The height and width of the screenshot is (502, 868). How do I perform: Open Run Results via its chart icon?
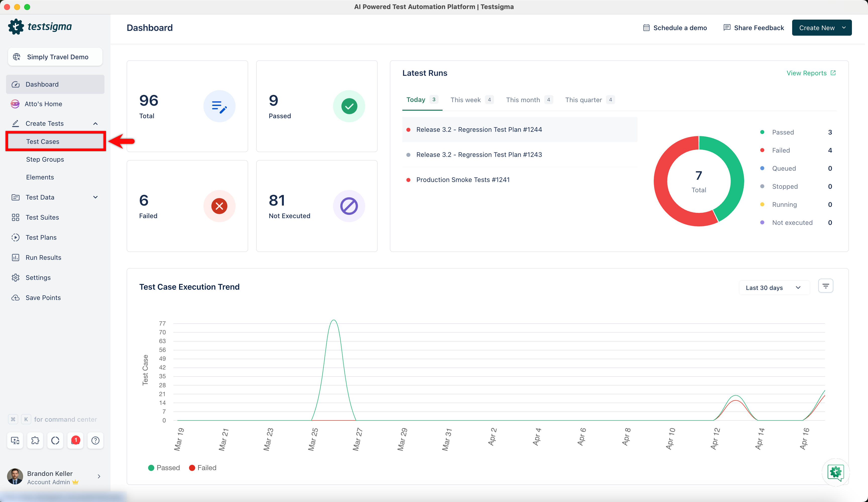point(16,258)
